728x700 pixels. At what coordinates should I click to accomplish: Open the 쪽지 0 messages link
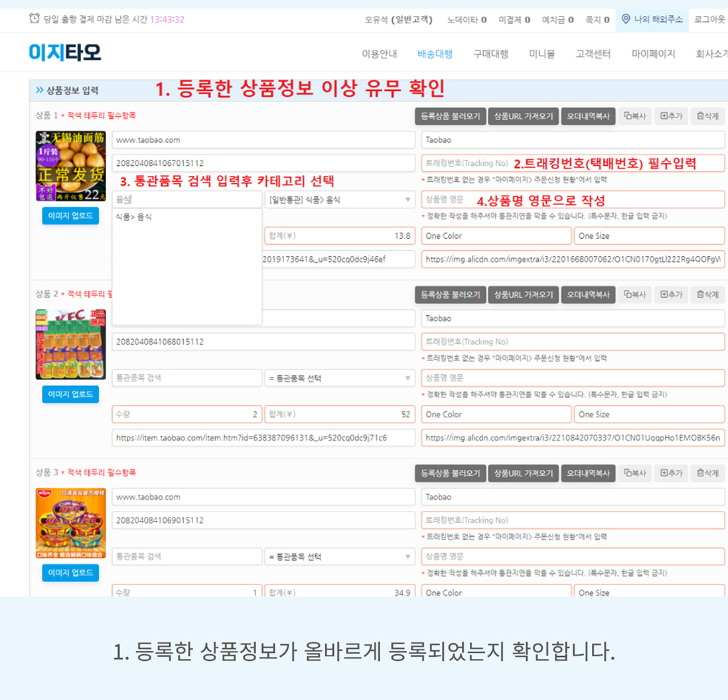(597, 19)
